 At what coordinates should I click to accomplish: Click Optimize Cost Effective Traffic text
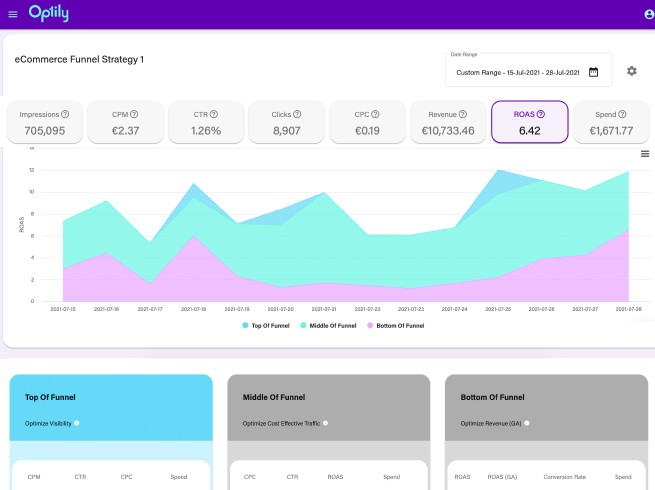[281, 424]
